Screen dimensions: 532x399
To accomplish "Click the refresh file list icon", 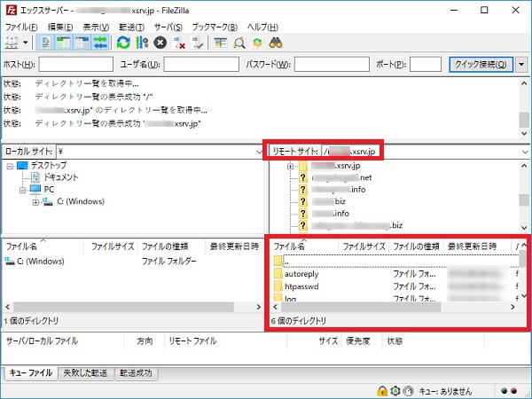I will coord(122,43).
